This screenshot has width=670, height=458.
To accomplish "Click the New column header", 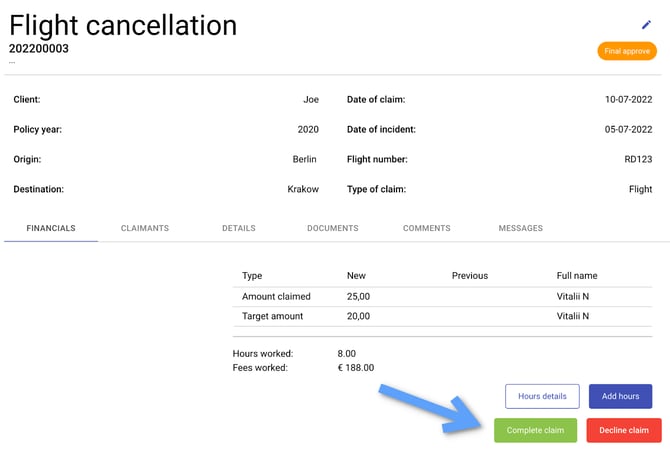I will pos(356,275).
